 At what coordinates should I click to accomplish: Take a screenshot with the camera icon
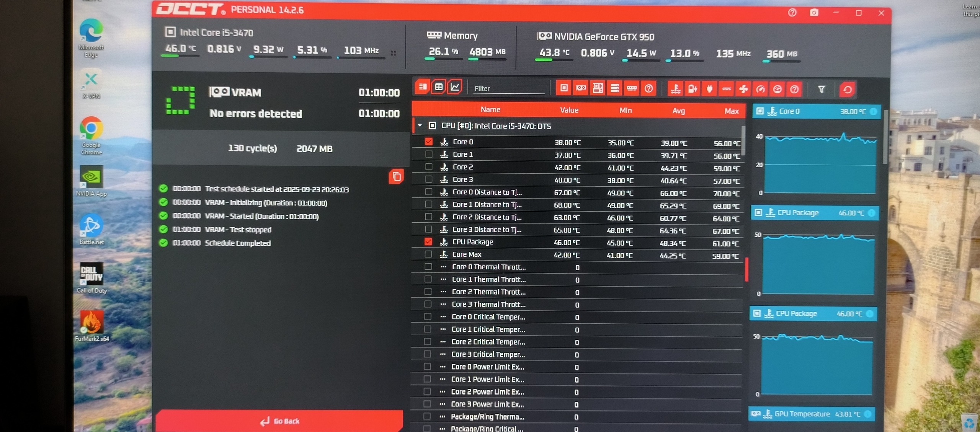pyautogui.click(x=814, y=13)
